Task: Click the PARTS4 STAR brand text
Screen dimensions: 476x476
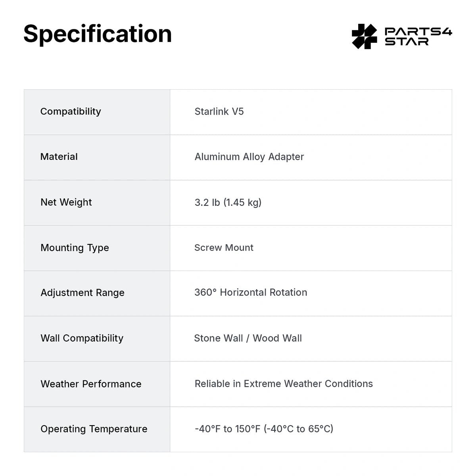Action: 418,36
